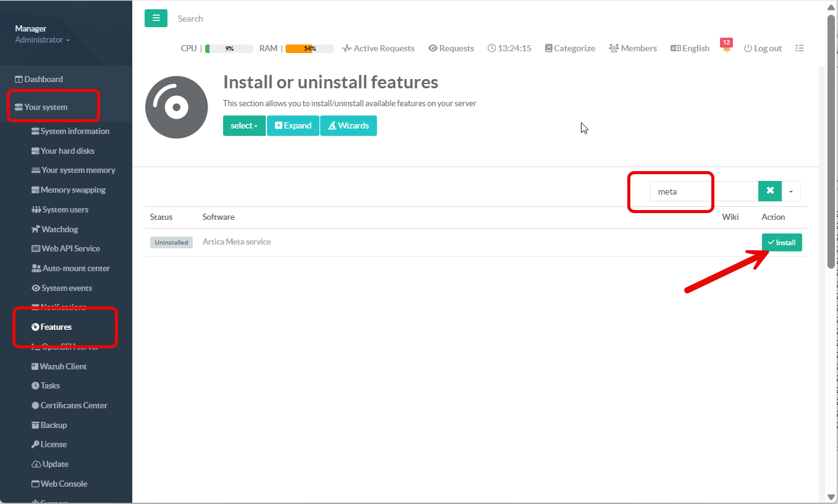Click the Expand button

coord(293,125)
